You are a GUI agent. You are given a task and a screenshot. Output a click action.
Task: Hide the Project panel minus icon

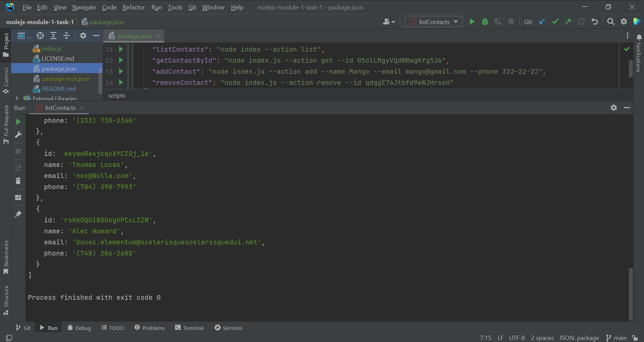(x=96, y=36)
